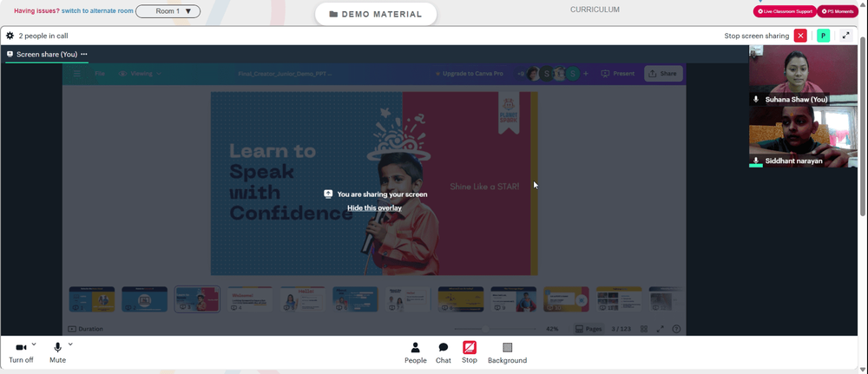Select slide thumbnail 2
The width and height of the screenshot is (868, 374).
144,299
